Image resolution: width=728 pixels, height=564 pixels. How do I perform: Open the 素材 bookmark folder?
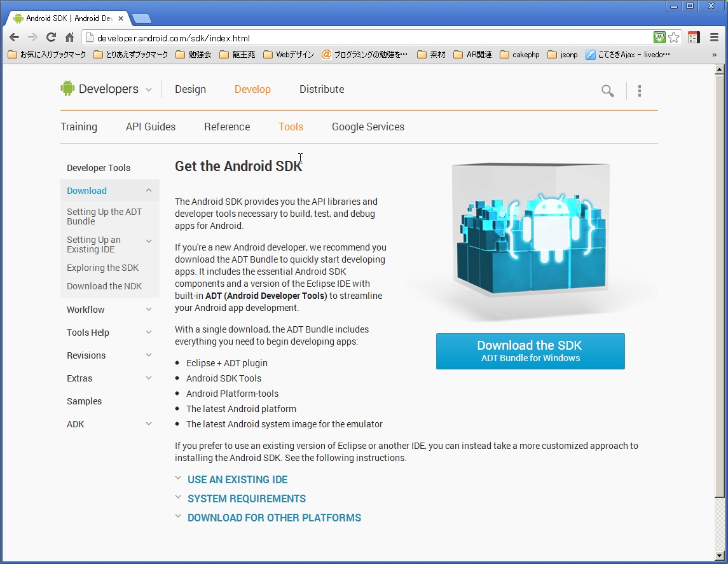431,55
